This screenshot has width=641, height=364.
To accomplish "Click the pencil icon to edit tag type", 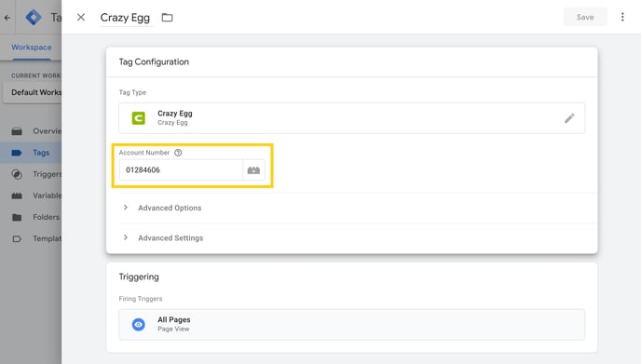I will (x=569, y=118).
